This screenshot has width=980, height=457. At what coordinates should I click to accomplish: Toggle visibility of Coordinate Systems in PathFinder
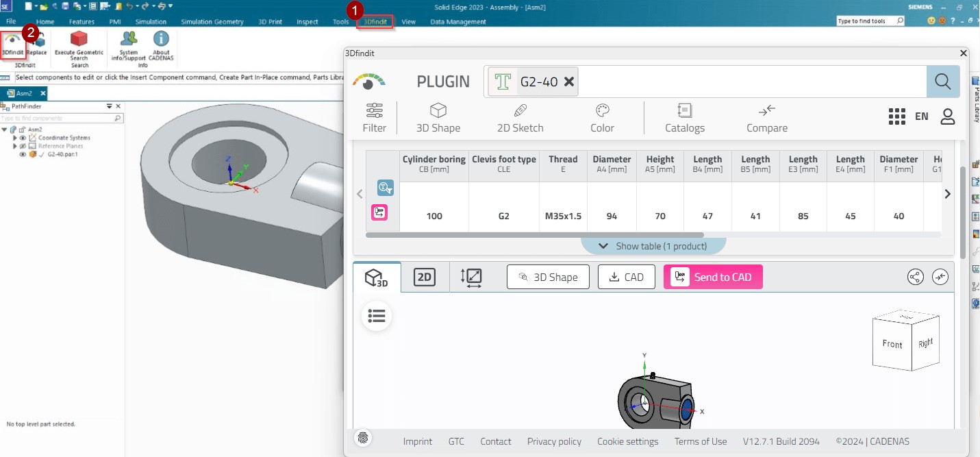pyautogui.click(x=22, y=138)
